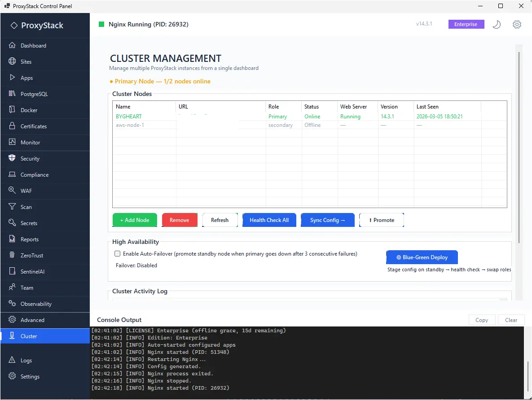Click the v14.3.1 version label in header
Viewport: 532px width, 400px height.
point(424,24)
